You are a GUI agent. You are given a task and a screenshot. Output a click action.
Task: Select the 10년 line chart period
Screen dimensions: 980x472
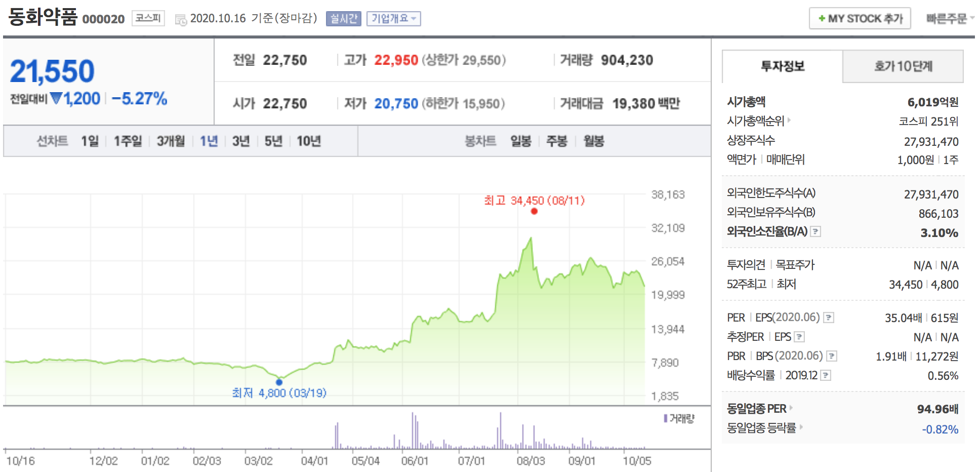click(309, 141)
